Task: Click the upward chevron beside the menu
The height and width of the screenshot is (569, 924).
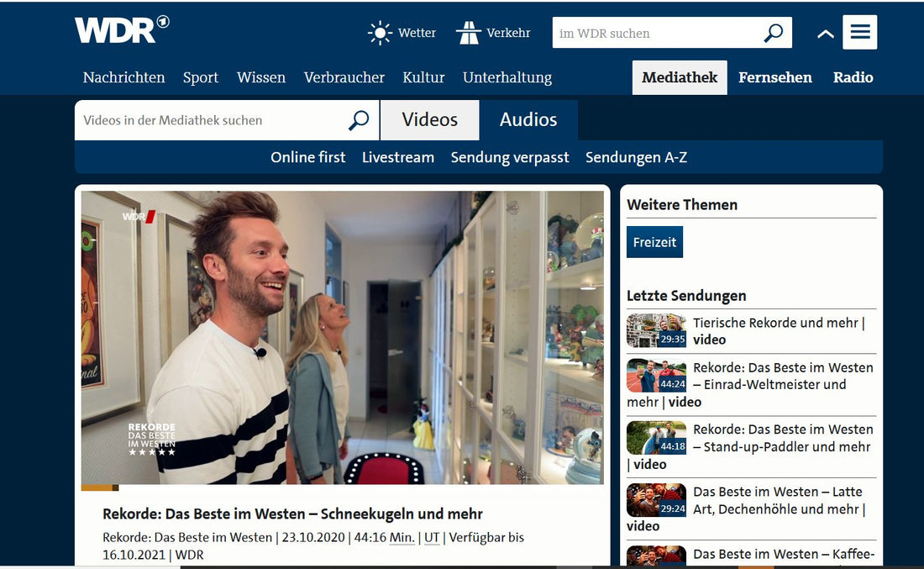Action: (x=826, y=34)
